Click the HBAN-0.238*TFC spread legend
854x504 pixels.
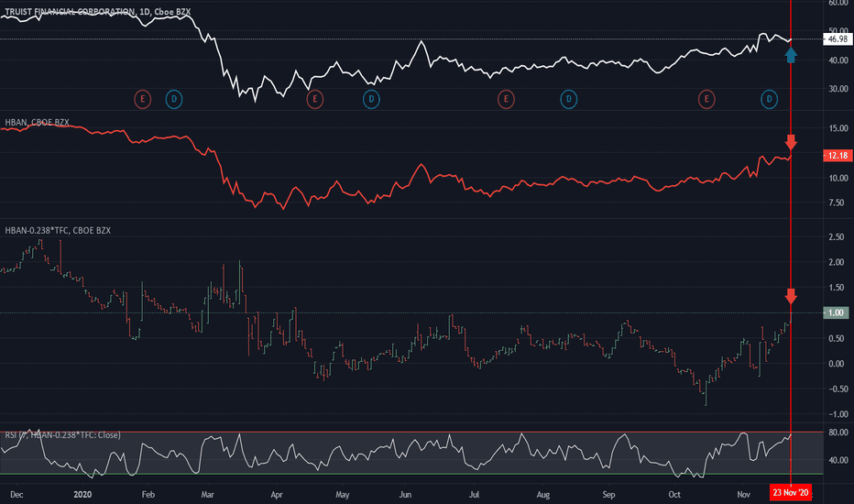click(x=58, y=231)
